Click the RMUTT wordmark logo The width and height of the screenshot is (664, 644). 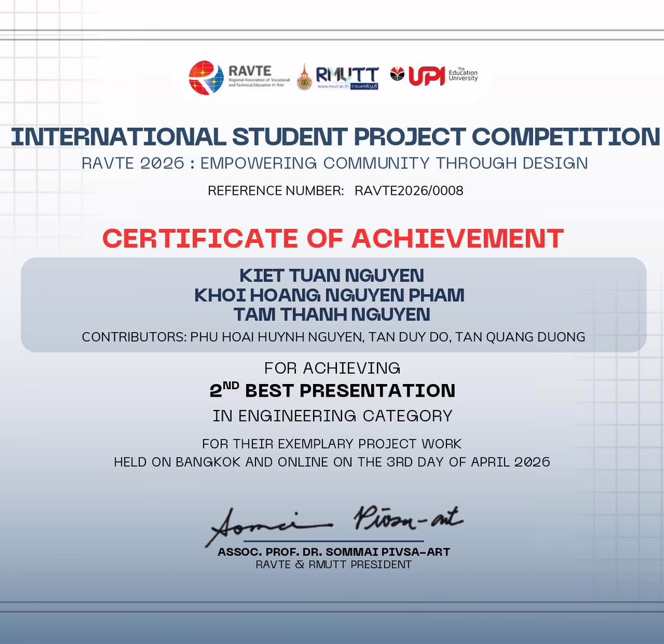[x=347, y=75]
